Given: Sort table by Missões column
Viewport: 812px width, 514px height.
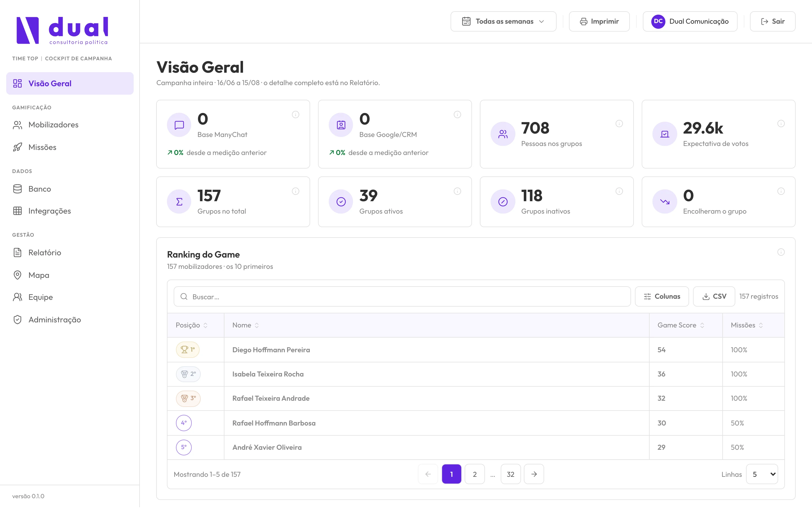Looking at the screenshot, I should coord(747,325).
